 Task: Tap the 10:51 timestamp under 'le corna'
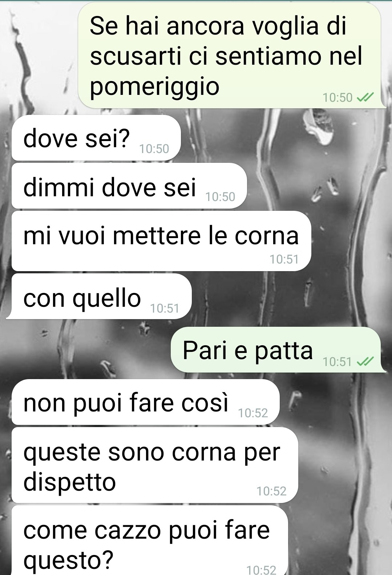(x=284, y=259)
